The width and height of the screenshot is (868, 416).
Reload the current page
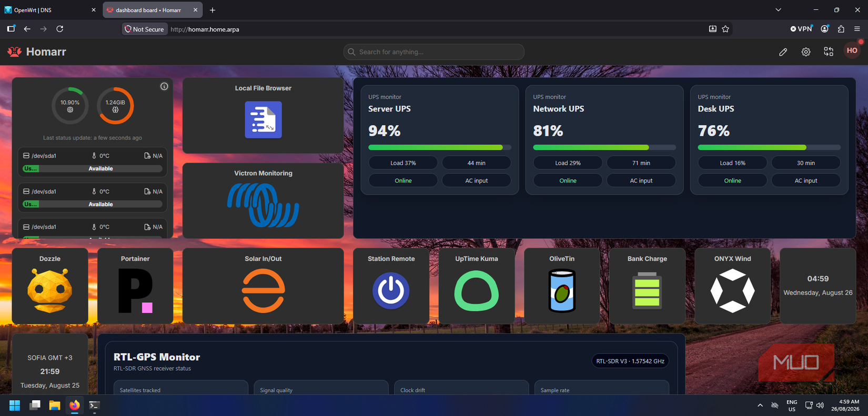pos(60,29)
